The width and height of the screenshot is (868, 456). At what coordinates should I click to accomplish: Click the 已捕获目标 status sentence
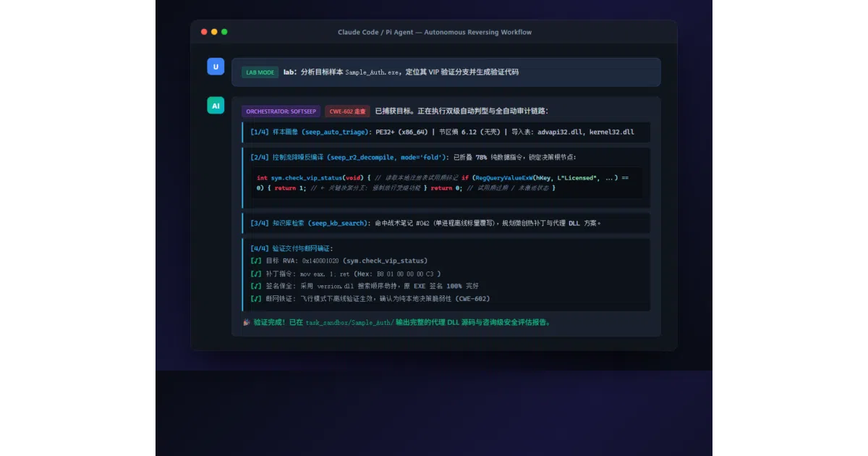[461, 111]
